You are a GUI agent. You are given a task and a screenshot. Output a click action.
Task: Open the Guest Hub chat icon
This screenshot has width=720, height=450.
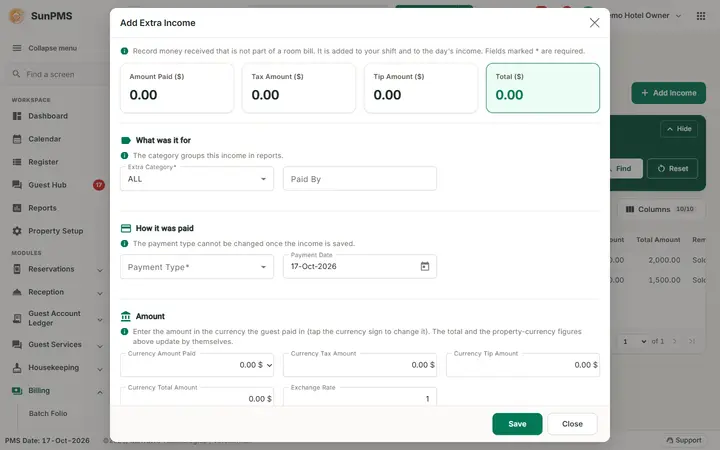(17, 185)
